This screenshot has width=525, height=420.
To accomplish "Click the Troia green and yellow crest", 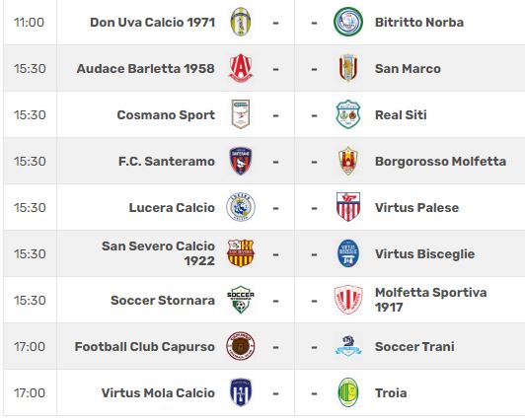I will coord(348,392).
